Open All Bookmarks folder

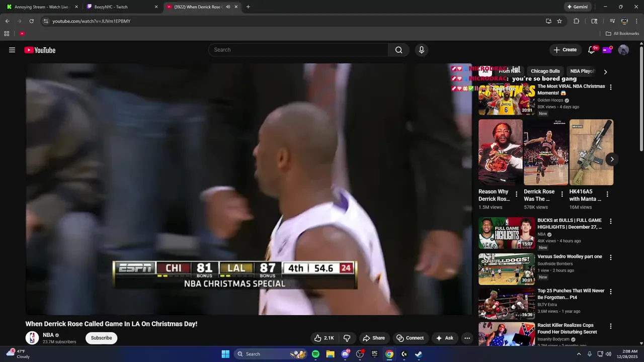(622, 34)
